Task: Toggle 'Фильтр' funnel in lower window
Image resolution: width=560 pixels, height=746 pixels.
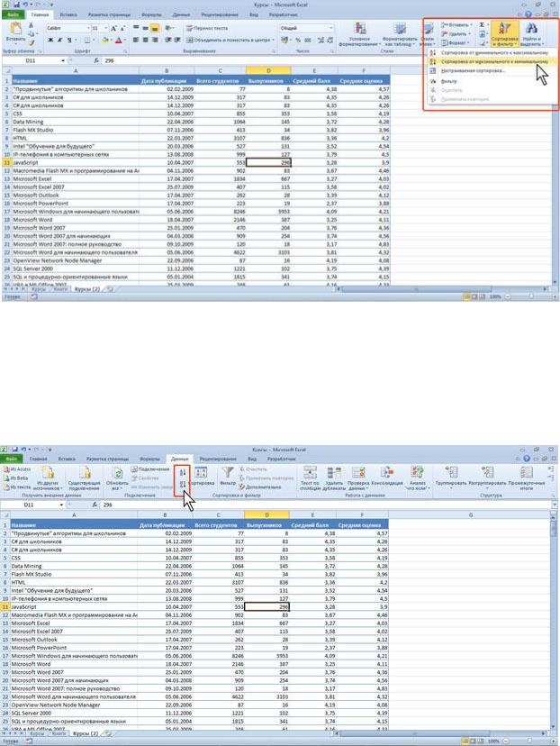Action: point(228,478)
